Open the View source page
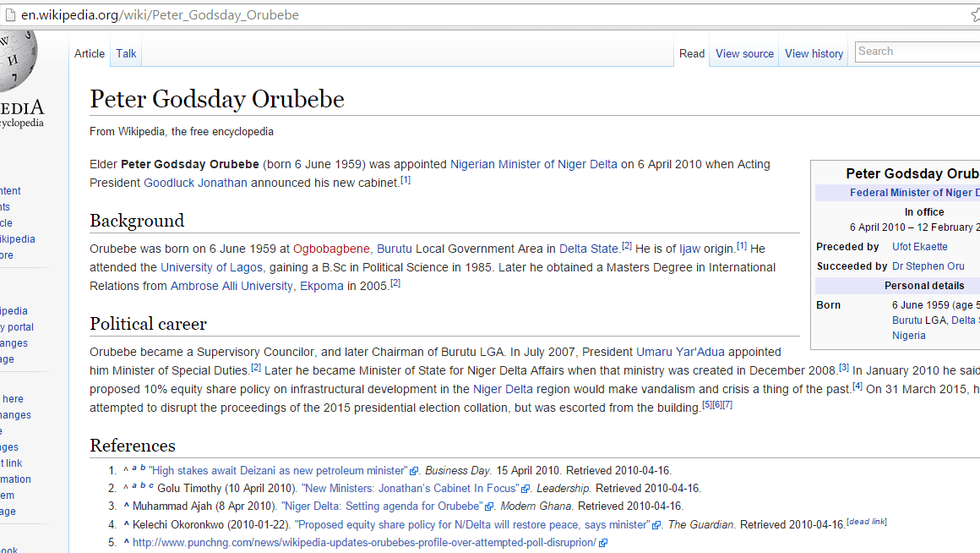 [x=743, y=53]
